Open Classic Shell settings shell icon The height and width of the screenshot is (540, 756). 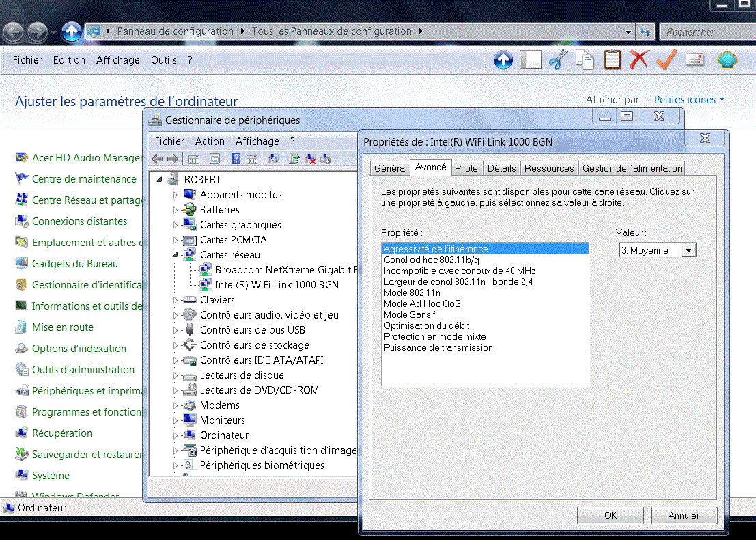coord(727,60)
